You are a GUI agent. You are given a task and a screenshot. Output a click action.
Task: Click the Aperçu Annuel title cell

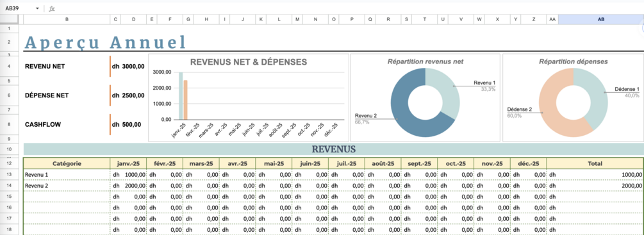click(x=105, y=42)
